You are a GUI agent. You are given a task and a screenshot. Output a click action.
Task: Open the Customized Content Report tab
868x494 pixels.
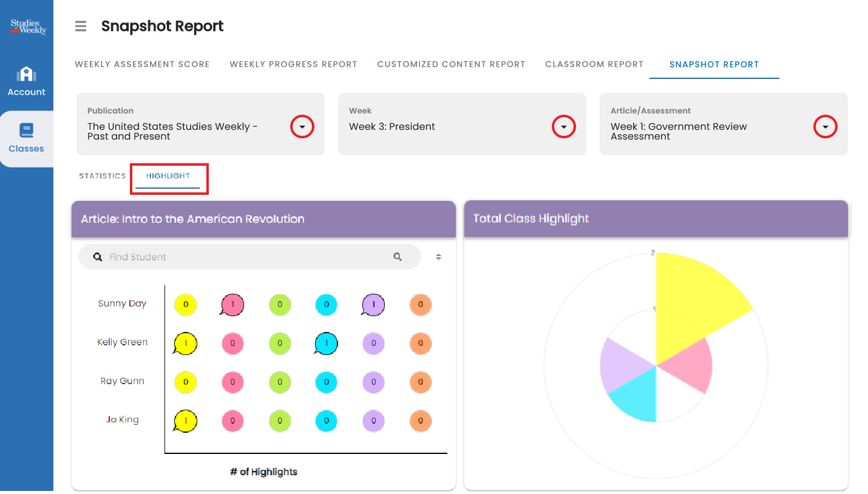(x=451, y=64)
